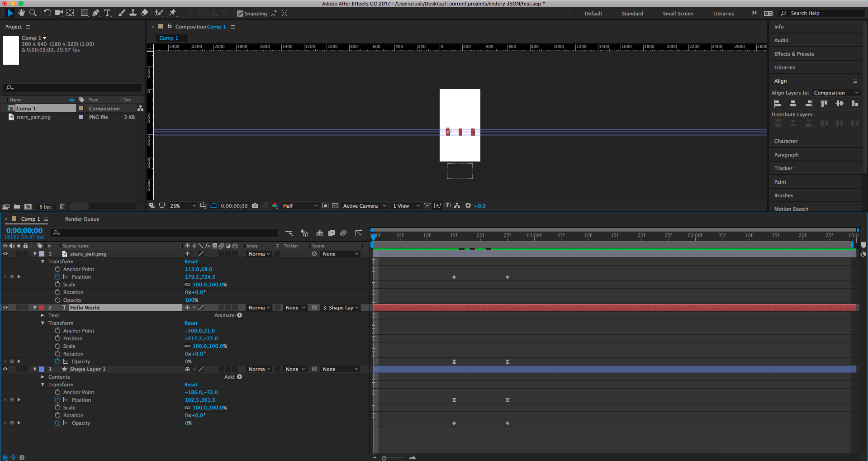Toggle stopwatch for stars_pair.png Position
The height and width of the screenshot is (461, 868).
57,277
